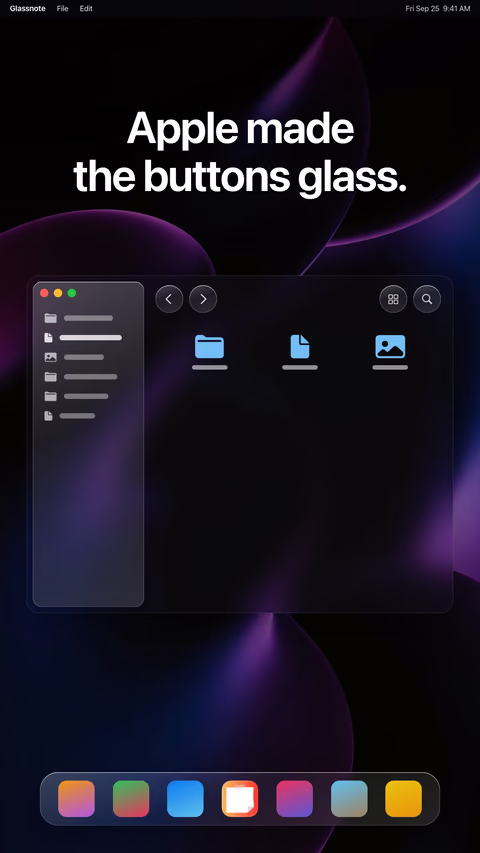Screen dimensions: 480x853
Task: Open the white note dock icon
Action: point(240,799)
